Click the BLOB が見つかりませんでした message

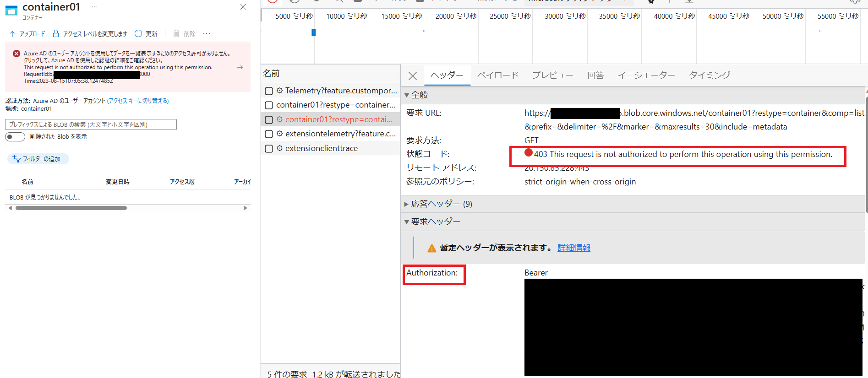tap(45, 198)
